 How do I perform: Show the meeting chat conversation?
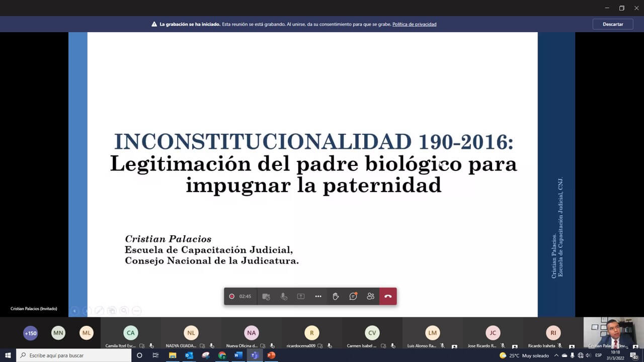[353, 297]
